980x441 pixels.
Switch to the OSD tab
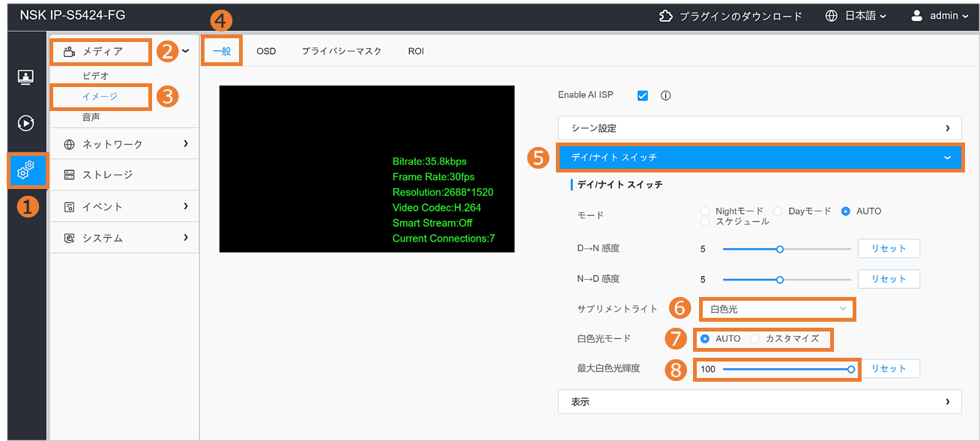click(x=266, y=51)
